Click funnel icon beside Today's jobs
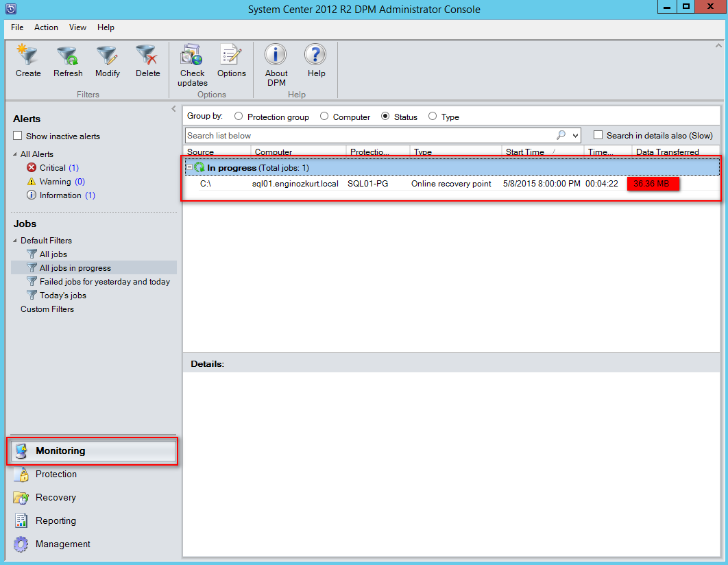 click(32, 296)
